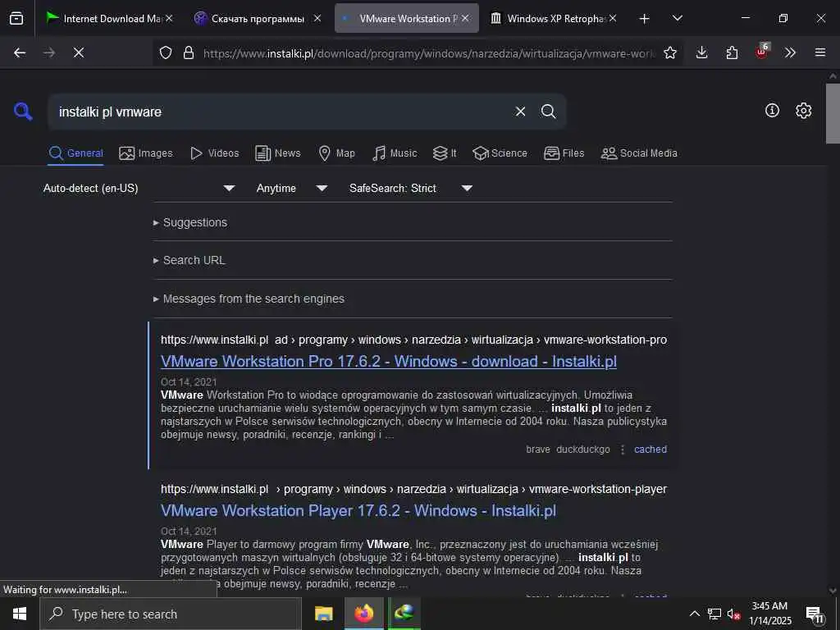Open the Windows Start menu
This screenshot has height=630, width=840.
20,614
